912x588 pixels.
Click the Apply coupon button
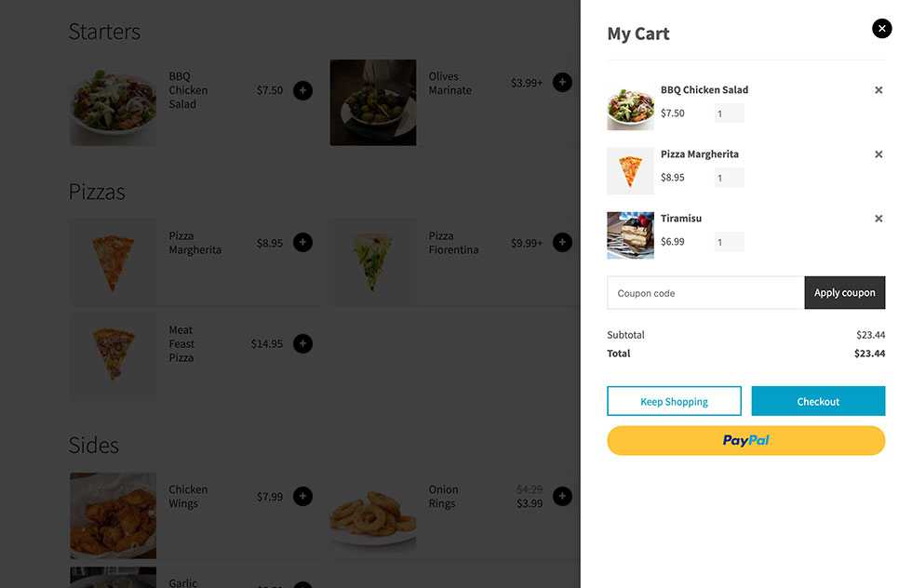coord(845,292)
